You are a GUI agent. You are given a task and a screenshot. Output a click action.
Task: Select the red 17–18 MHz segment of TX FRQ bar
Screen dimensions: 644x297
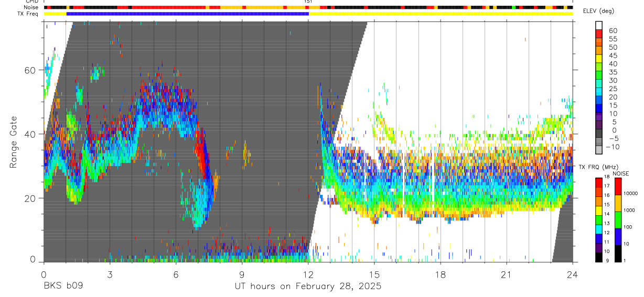click(598, 182)
